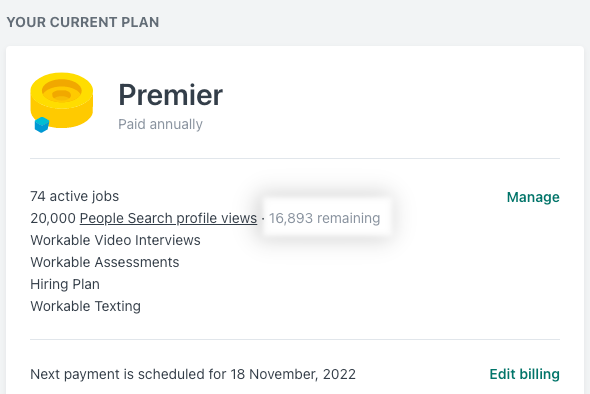Image resolution: width=590 pixels, height=394 pixels.
Task: Click the small blue cube icon
Action: (42, 125)
